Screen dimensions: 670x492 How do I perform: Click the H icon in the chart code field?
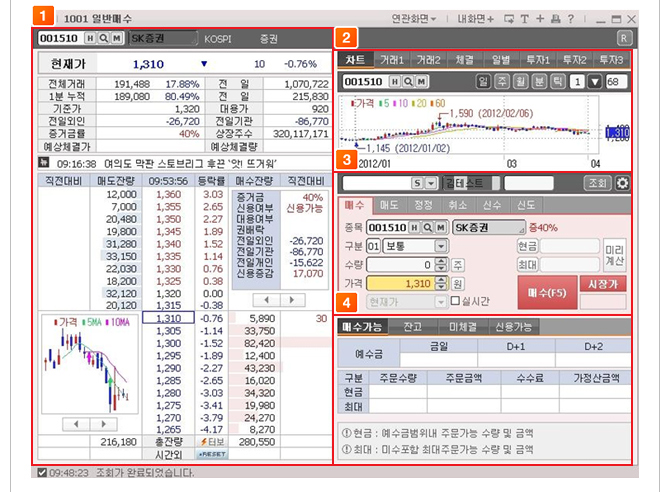pyautogui.click(x=395, y=82)
